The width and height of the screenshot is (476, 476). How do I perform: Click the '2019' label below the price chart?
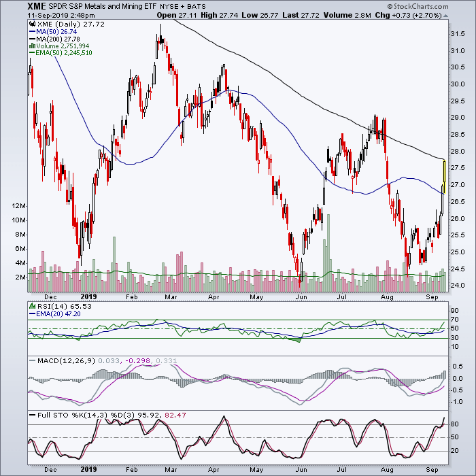(x=88, y=297)
